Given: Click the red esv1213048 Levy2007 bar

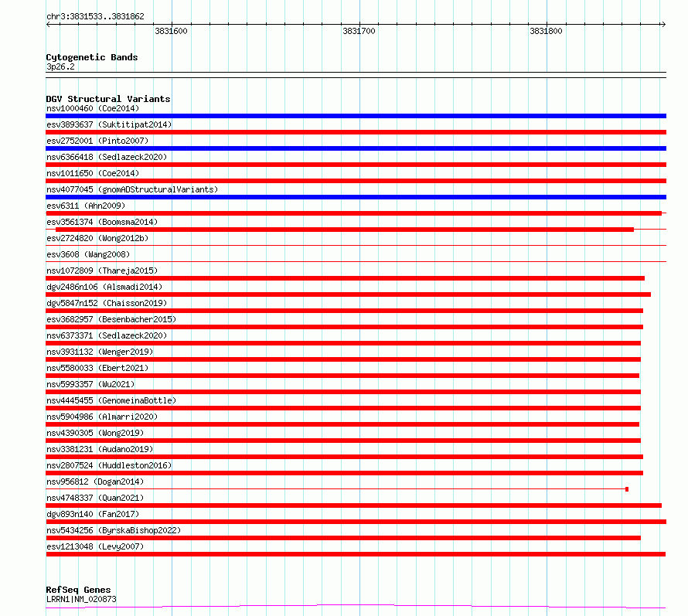Looking at the screenshot, I should coord(356,554).
